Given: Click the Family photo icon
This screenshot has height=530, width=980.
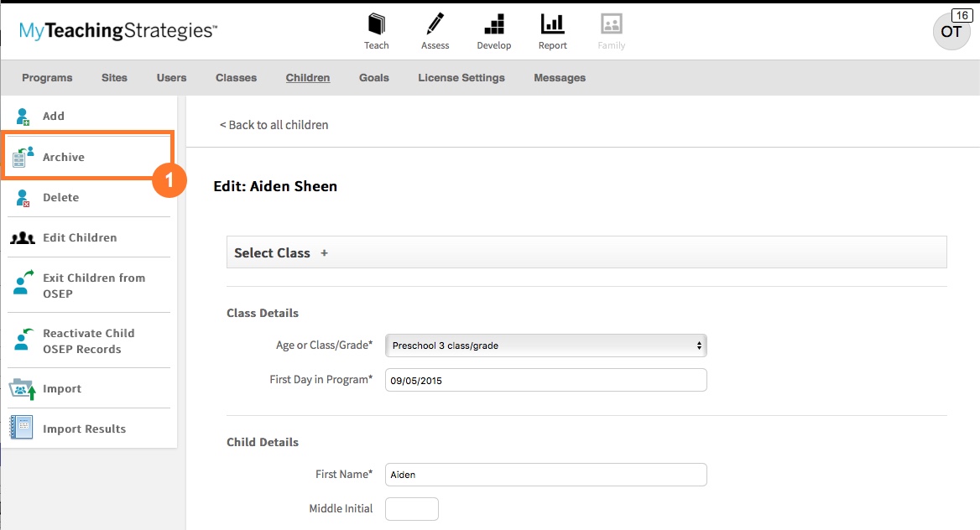Looking at the screenshot, I should click(x=611, y=23).
